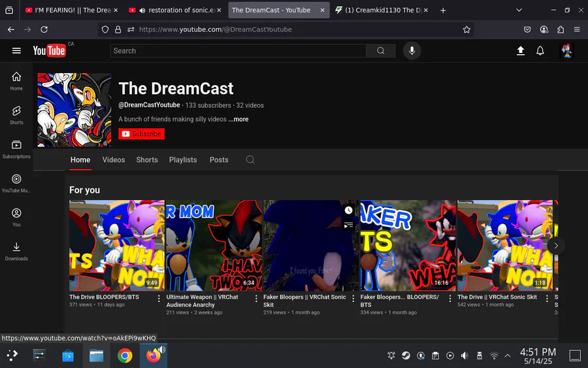Switch to Creamkid1130 browser tab
The height and width of the screenshot is (368, 588).
382,10
